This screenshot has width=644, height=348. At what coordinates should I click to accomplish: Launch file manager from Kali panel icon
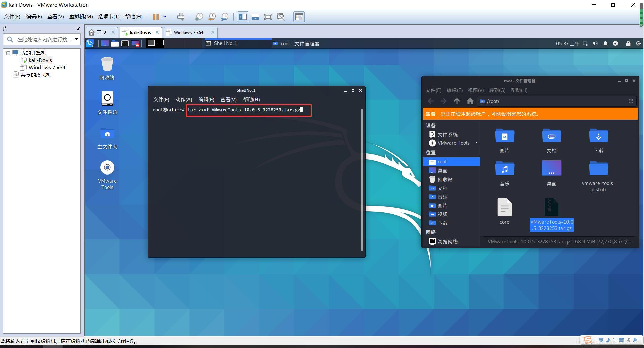pyautogui.click(x=115, y=43)
